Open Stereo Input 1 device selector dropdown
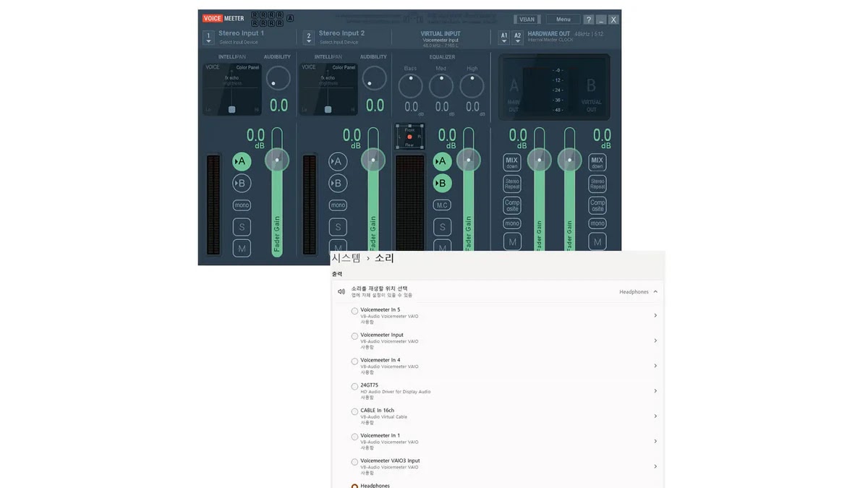868x488 pixels. (x=208, y=38)
